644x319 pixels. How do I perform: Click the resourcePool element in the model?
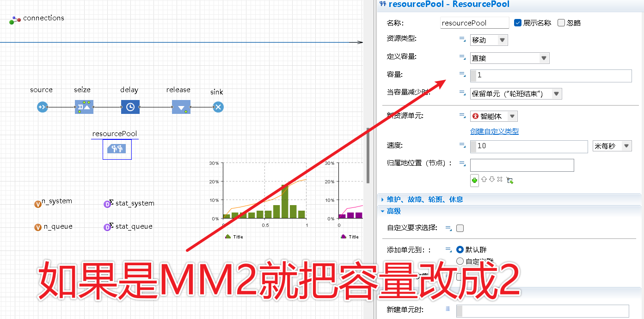[x=117, y=149]
